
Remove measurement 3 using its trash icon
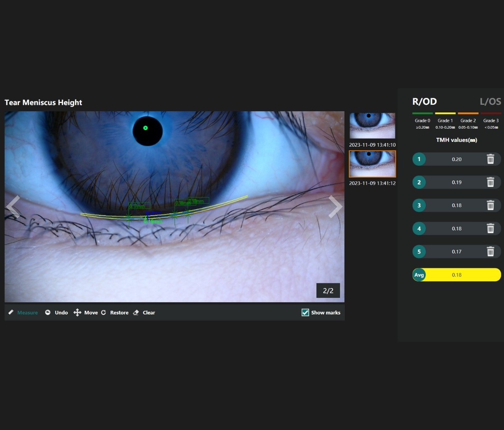(x=490, y=206)
